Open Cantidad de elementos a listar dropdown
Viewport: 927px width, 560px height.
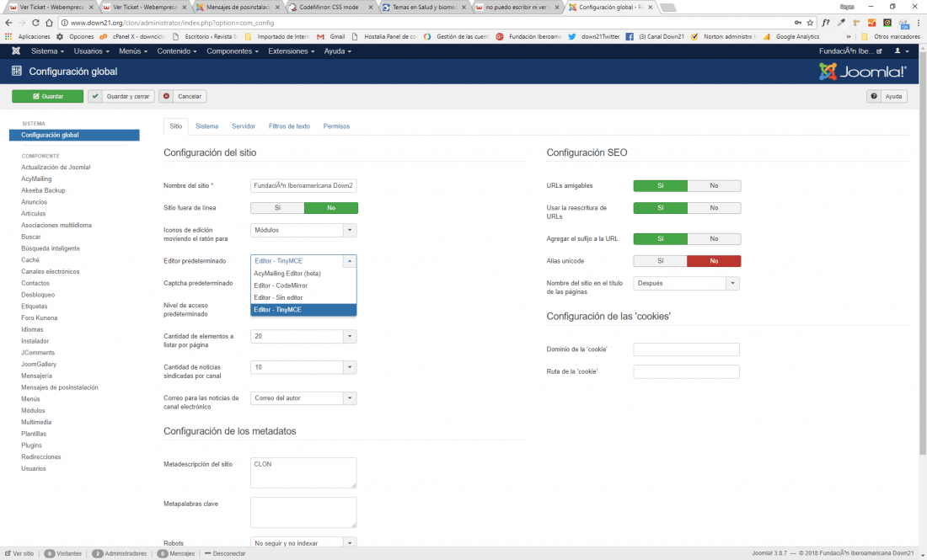point(303,336)
